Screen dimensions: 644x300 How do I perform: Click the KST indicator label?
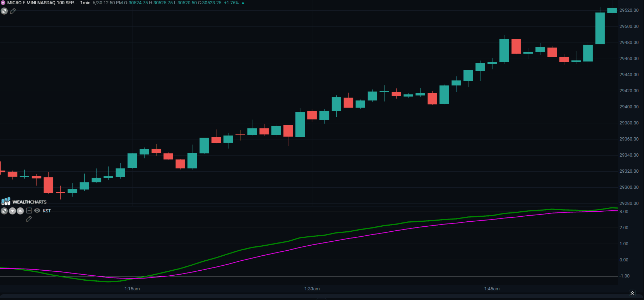[x=47, y=211]
